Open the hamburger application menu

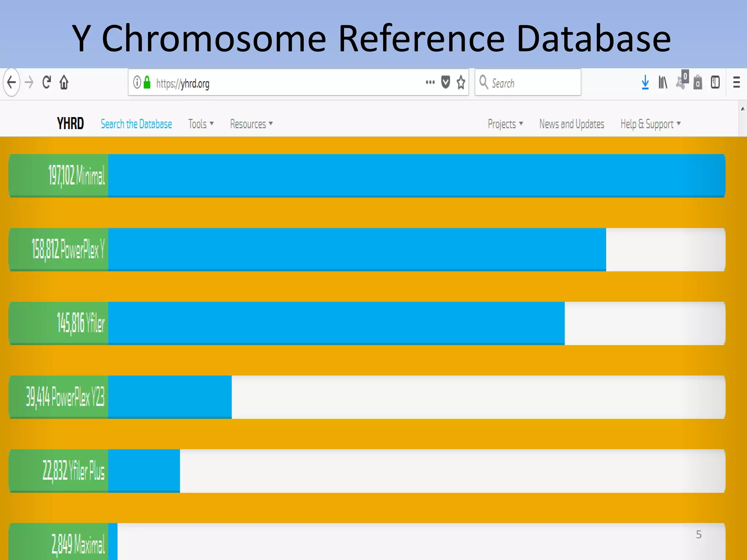coord(736,82)
